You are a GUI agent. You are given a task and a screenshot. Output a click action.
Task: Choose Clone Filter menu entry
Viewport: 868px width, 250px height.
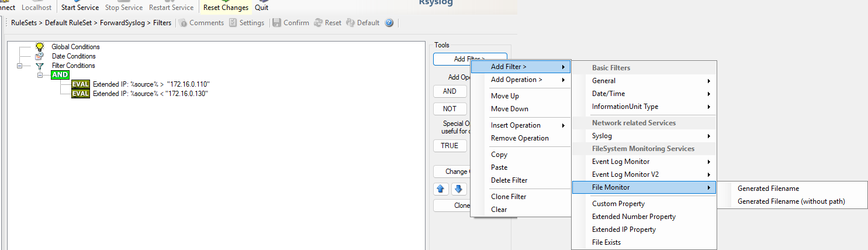pyautogui.click(x=521, y=197)
